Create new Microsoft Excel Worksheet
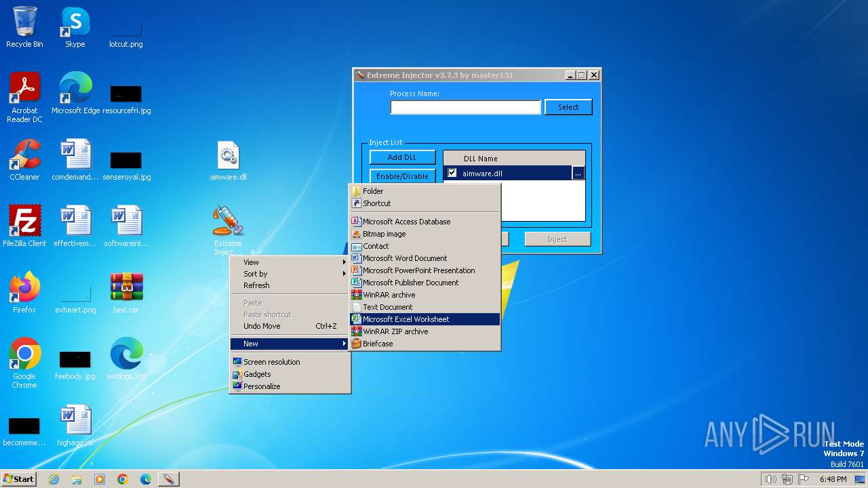The image size is (868, 488). click(425, 319)
